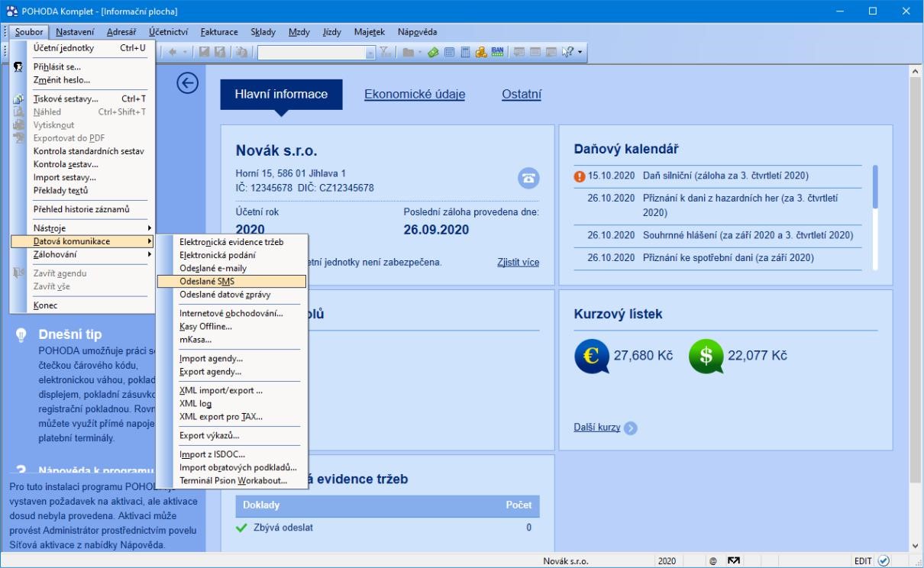Expand the Zálohování submenu

(x=82, y=254)
